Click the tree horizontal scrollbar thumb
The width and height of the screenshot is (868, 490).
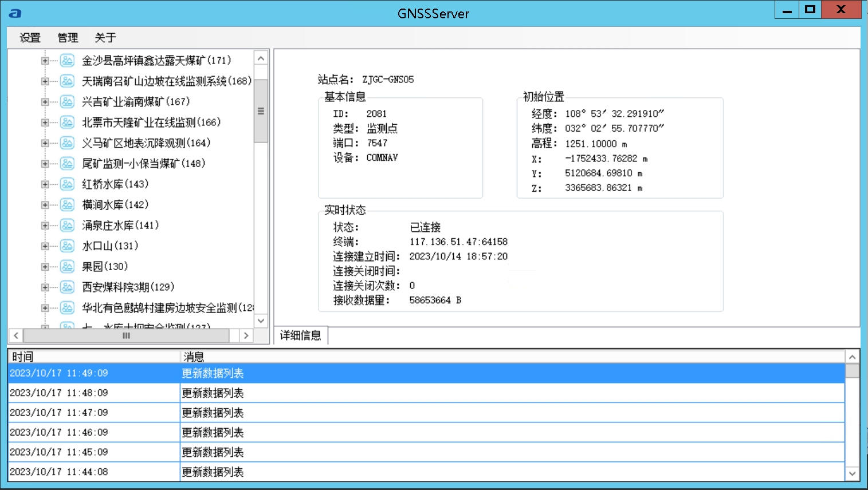(126, 335)
